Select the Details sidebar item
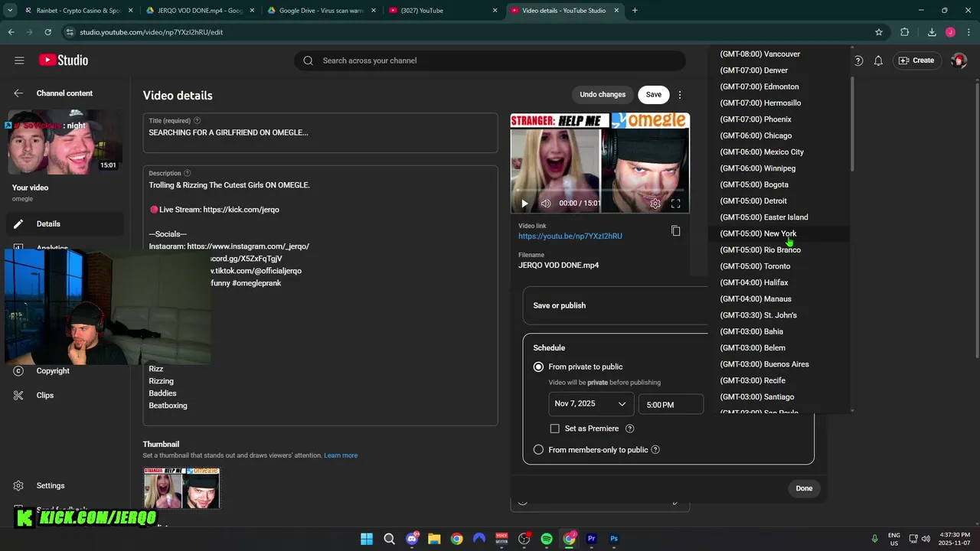Screen dimensions: 980x551 [65, 224]
